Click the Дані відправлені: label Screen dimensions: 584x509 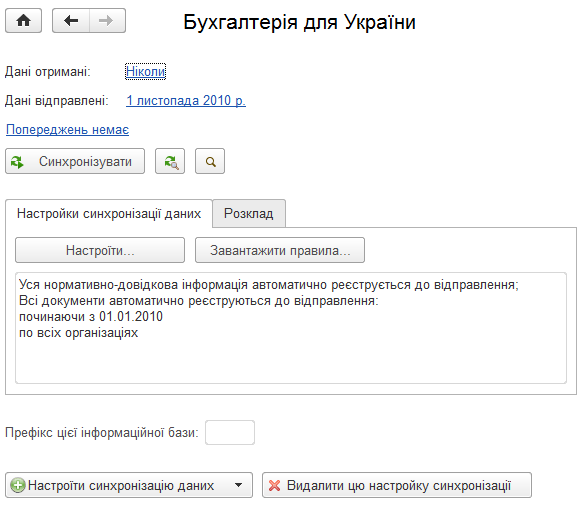click(57, 101)
